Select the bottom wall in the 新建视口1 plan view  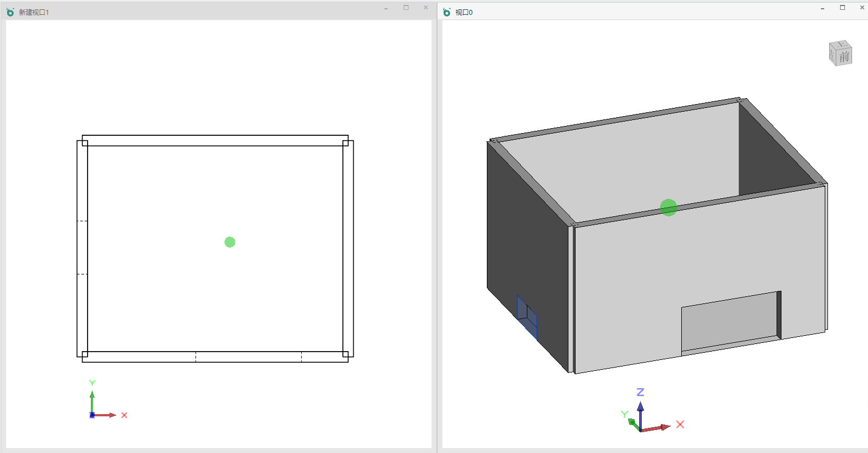tap(215, 357)
